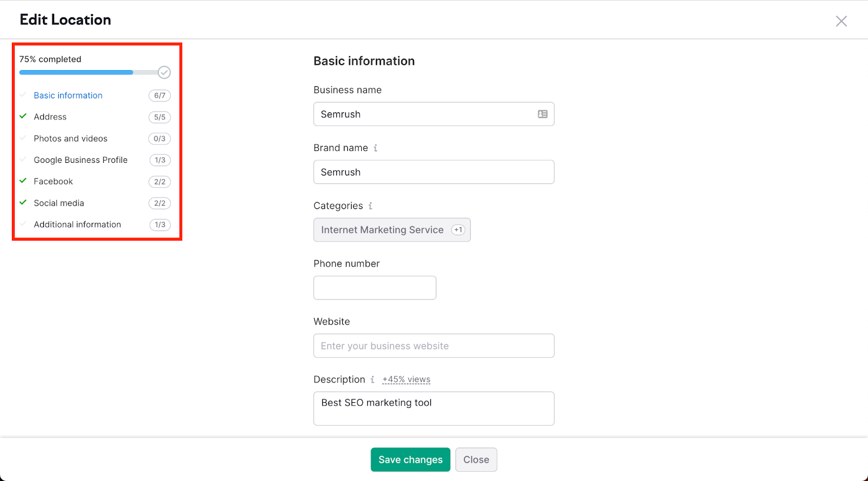
Task: Click the Basic information heading
Action: coord(364,61)
